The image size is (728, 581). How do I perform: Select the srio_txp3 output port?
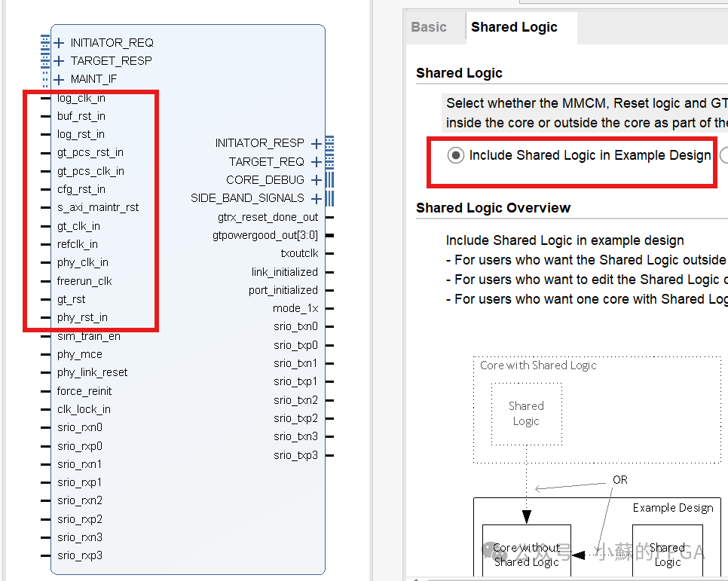[x=296, y=454]
